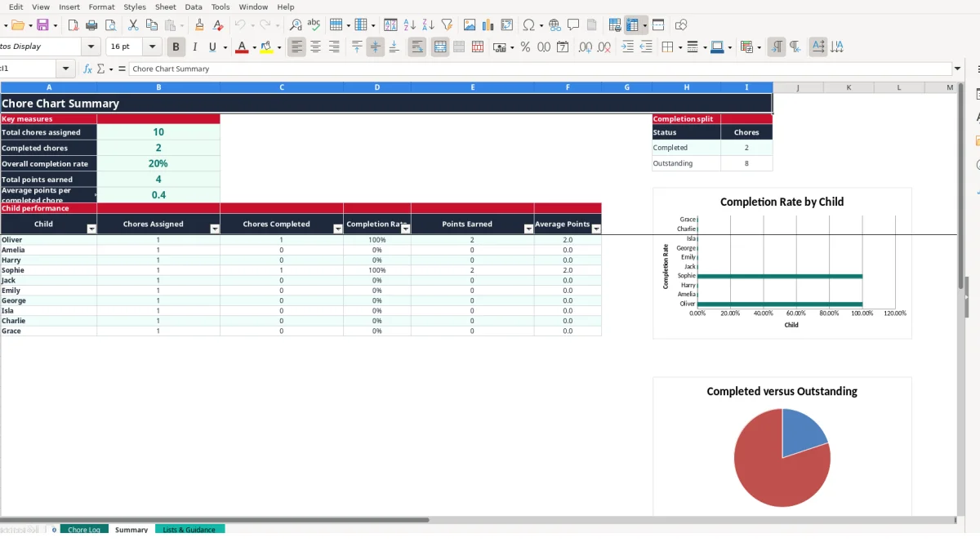Open the Format menu
Viewport: 980px width, 551px height.
pyautogui.click(x=101, y=7)
